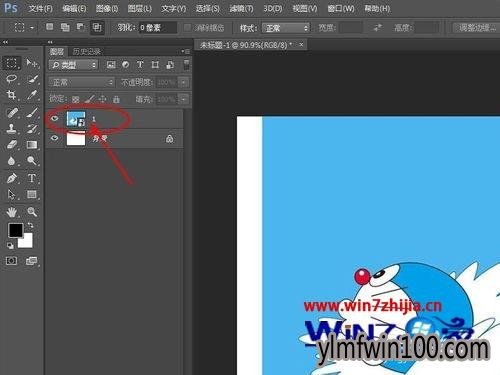Open the Style dropdown in options bar
The width and height of the screenshot is (500, 375).
(x=286, y=28)
